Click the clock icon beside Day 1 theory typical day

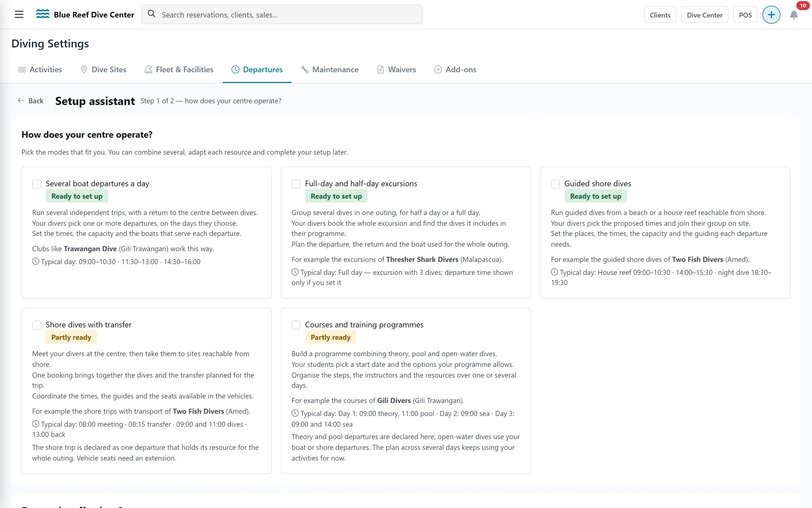tap(295, 413)
